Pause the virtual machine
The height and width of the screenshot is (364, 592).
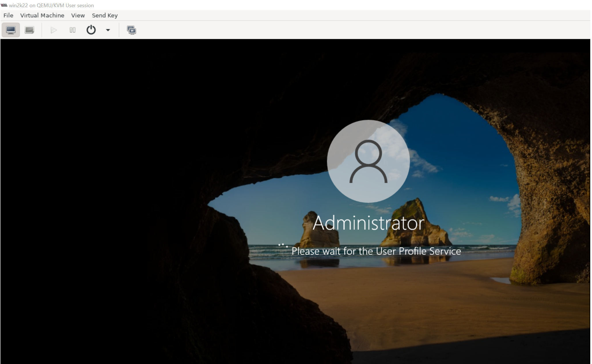tap(72, 30)
